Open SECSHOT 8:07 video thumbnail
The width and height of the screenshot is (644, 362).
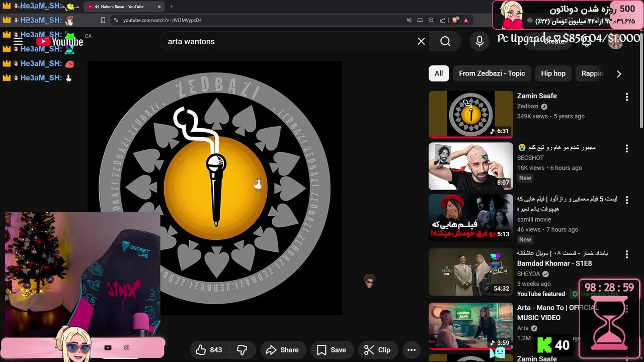pyautogui.click(x=471, y=166)
